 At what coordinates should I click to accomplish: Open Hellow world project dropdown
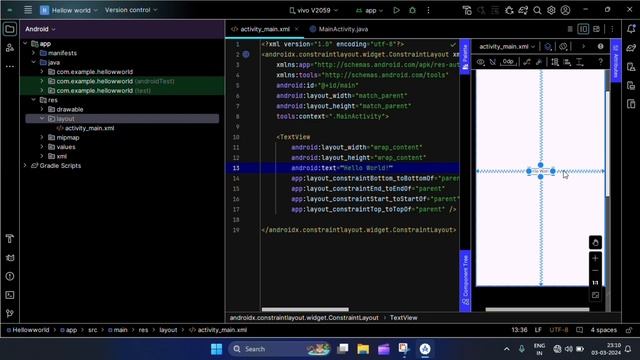(x=69, y=10)
